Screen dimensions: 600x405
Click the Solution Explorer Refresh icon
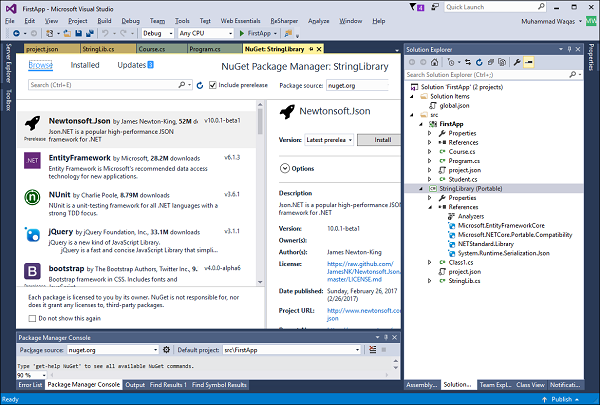coord(479,62)
